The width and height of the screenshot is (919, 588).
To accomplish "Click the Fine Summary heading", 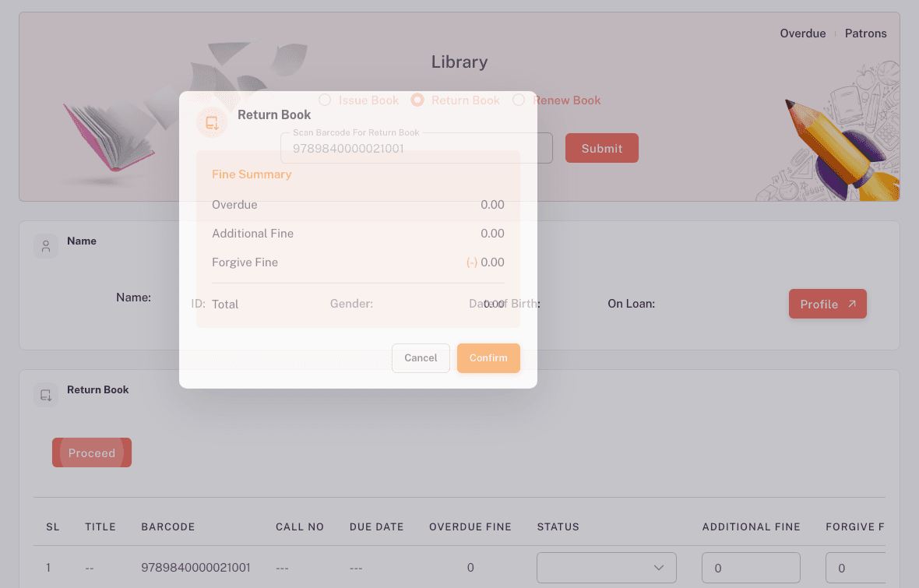I will (252, 174).
